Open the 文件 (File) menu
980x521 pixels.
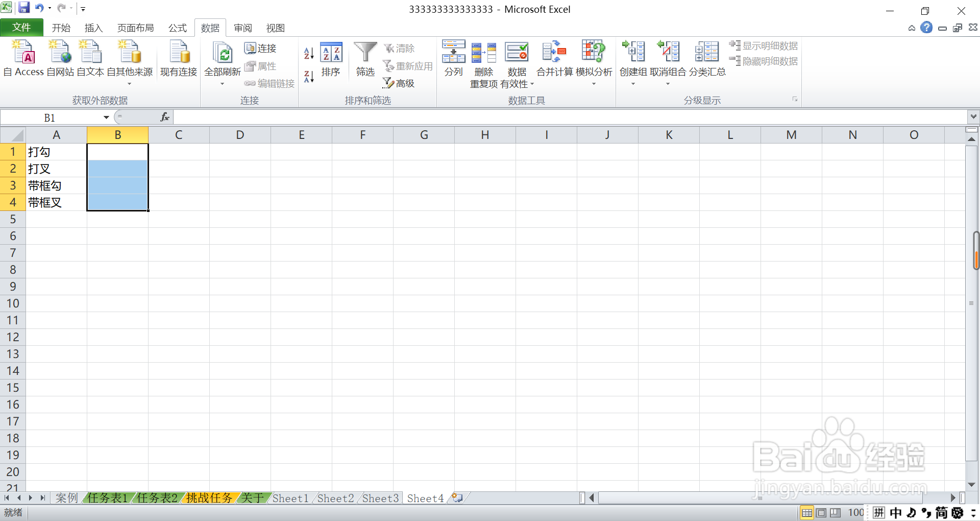pos(21,28)
